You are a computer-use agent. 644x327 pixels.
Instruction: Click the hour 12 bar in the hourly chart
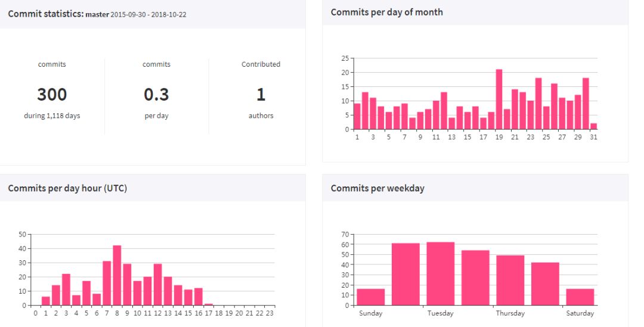157,285
